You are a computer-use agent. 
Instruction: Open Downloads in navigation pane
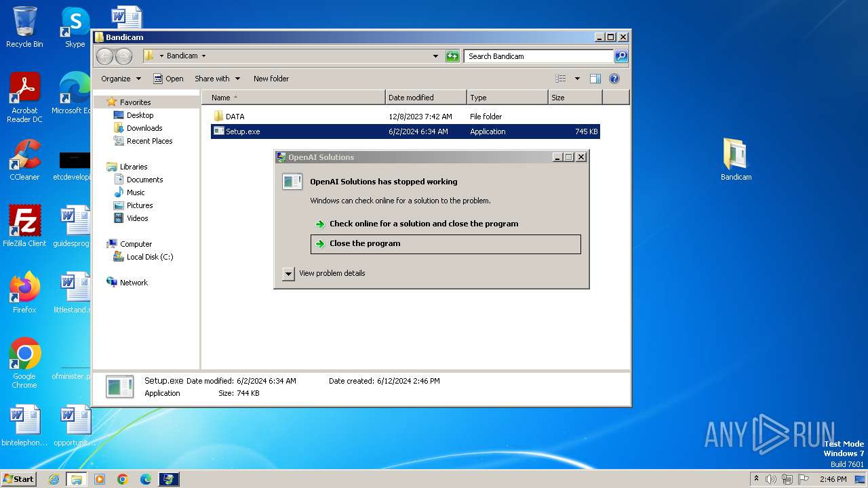(144, 128)
